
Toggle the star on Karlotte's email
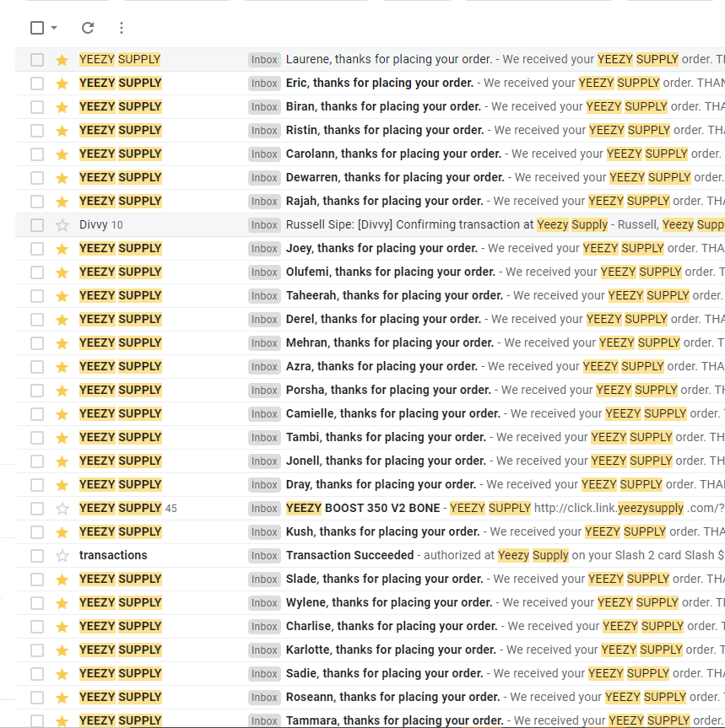[62, 650]
